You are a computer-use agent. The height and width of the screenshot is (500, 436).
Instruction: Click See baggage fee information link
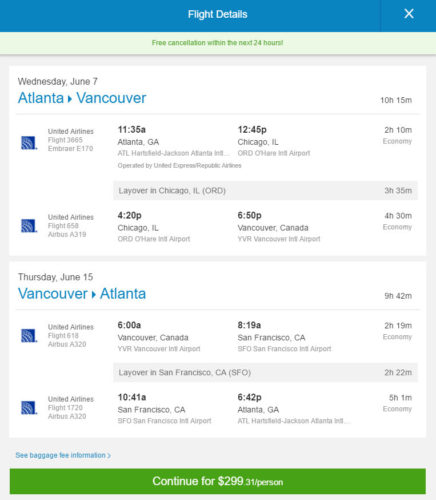63,455
